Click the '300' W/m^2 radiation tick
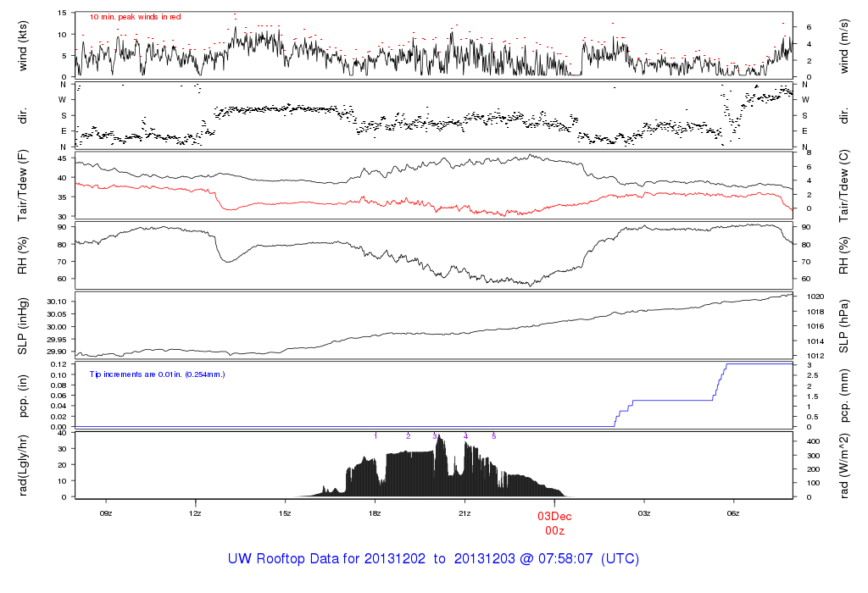868x593 pixels. click(x=813, y=456)
